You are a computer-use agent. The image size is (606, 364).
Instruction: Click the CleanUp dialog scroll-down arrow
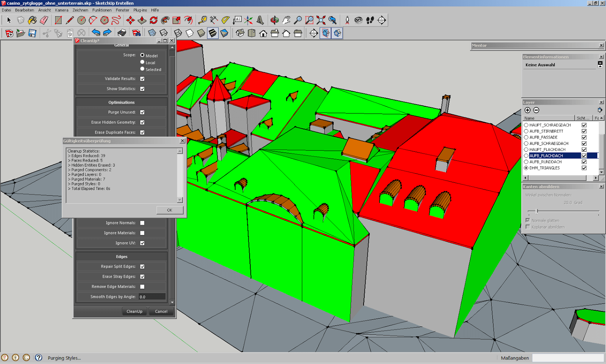172,302
